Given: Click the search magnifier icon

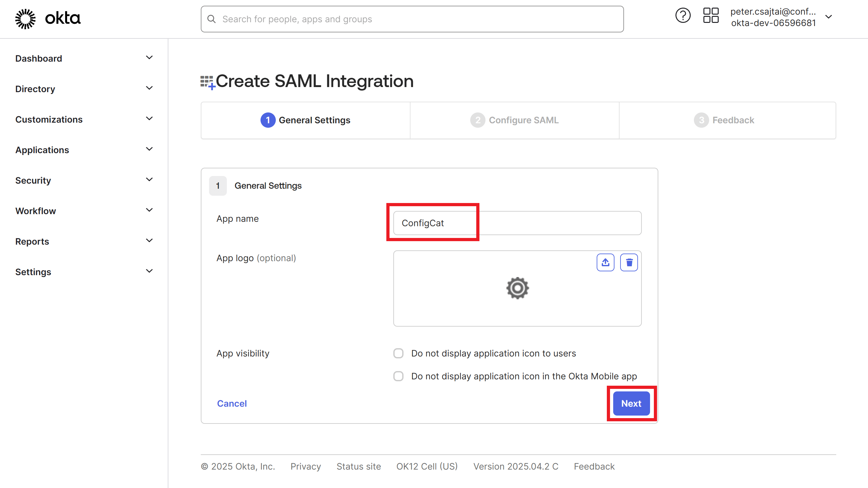Looking at the screenshot, I should coord(212,19).
